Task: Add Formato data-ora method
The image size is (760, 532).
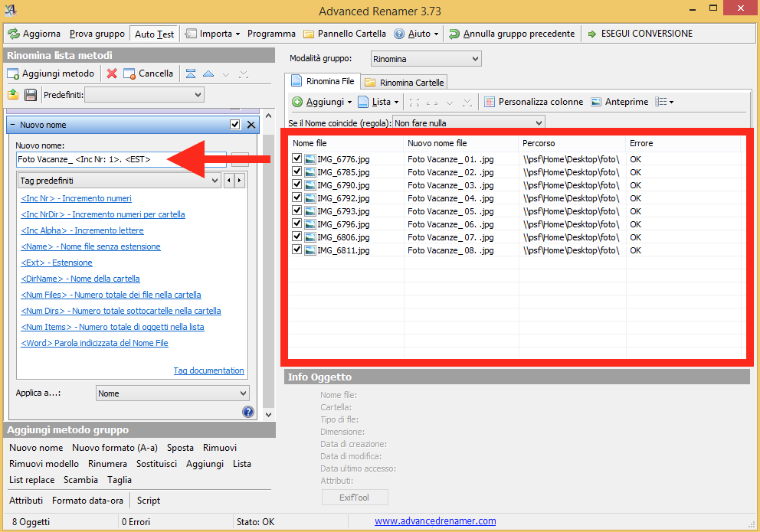Action: coord(88,501)
